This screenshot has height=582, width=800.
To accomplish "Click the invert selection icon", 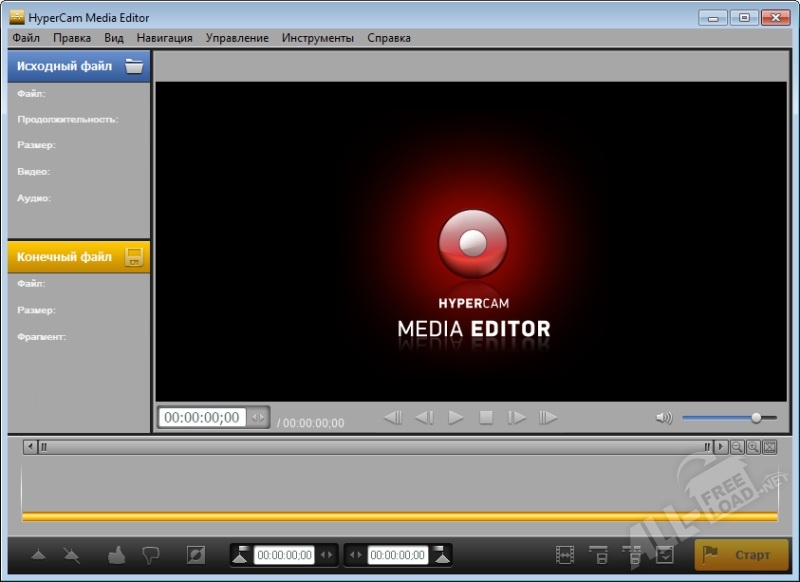I will click(x=196, y=555).
